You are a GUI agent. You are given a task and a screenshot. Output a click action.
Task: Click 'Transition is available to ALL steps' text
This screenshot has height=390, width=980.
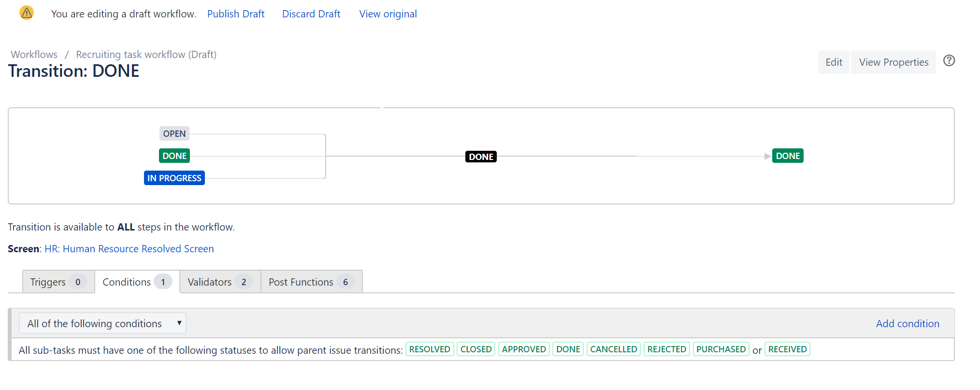point(121,227)
